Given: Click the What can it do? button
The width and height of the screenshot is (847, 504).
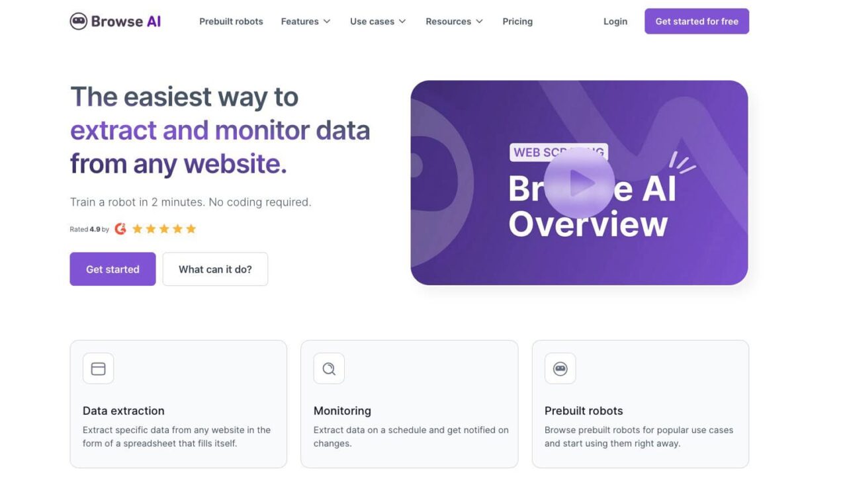Looking at the screenshot, I should coord(215,269).
